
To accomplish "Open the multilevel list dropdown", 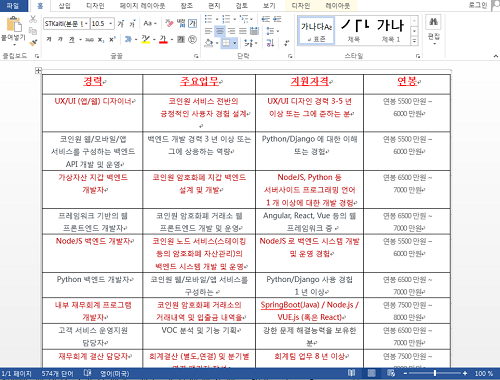I will click(252, 19).
